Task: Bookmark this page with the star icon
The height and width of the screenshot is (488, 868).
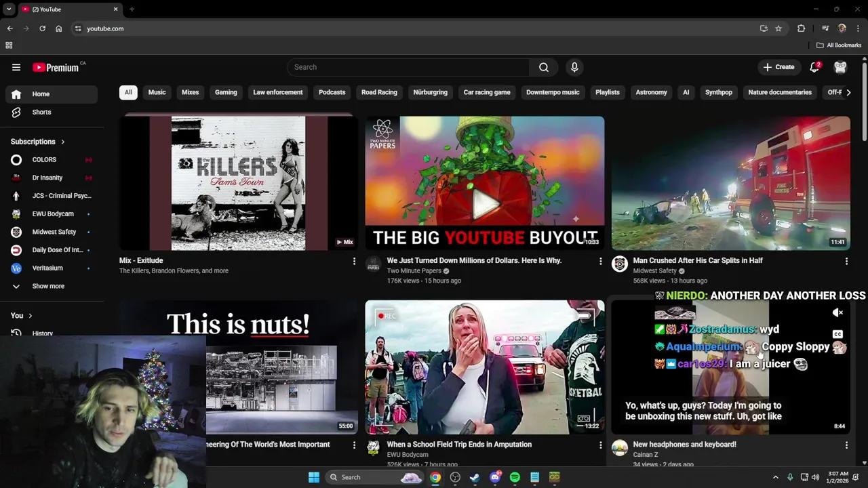Action: tap(778, 28)
